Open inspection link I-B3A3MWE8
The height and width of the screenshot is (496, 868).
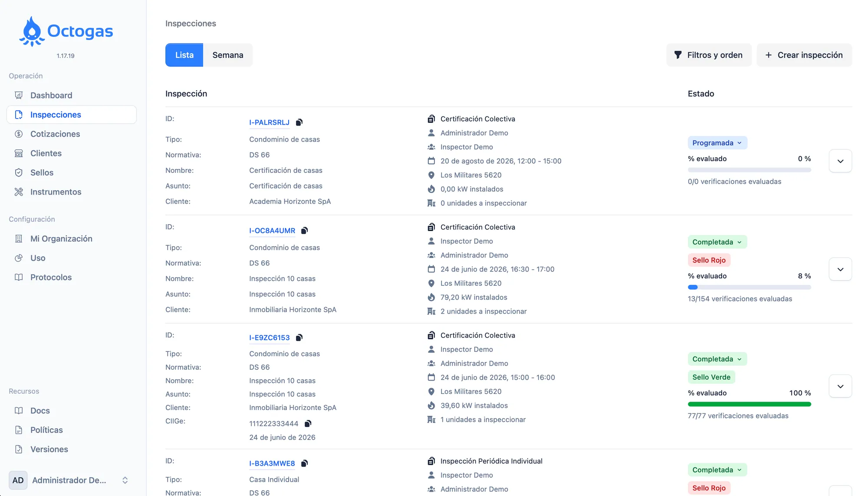pyautogui.click(x=272, y=463)
